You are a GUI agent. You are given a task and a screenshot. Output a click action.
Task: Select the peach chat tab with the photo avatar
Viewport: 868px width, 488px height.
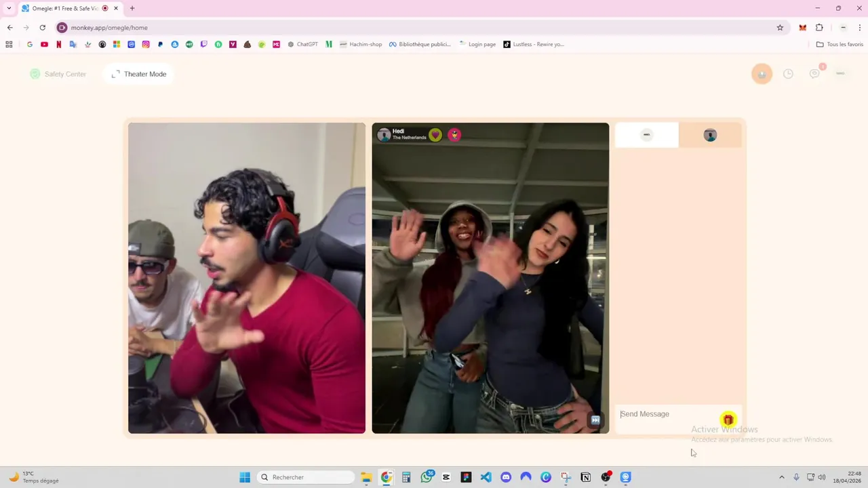point(710,135)
